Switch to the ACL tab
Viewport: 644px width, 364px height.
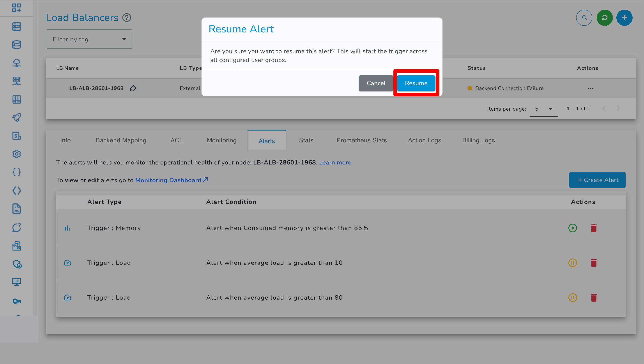point(177,140)
